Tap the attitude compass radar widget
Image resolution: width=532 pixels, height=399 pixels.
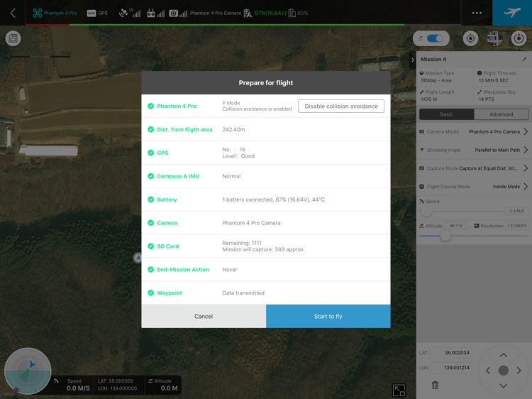click(28, 371)
